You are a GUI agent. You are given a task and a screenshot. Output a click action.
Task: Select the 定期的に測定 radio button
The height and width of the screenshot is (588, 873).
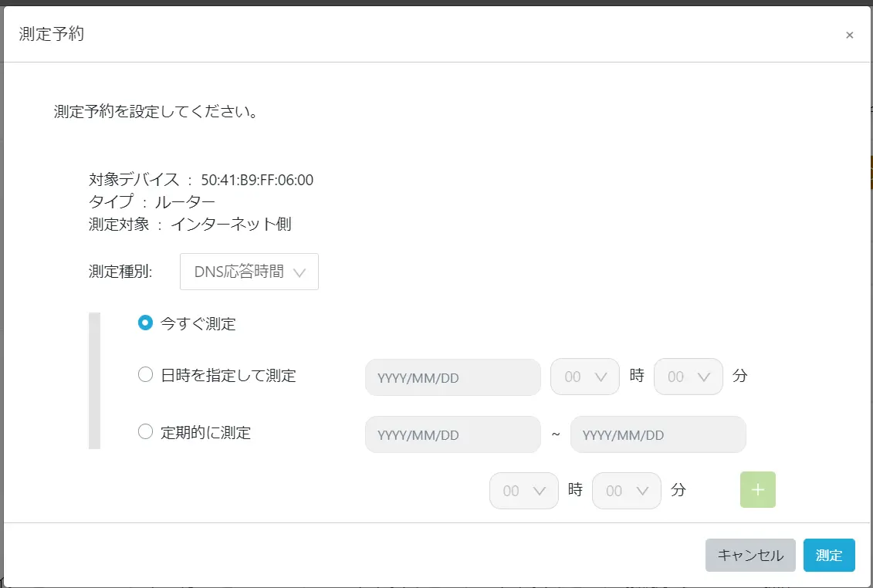coord(145,432)
